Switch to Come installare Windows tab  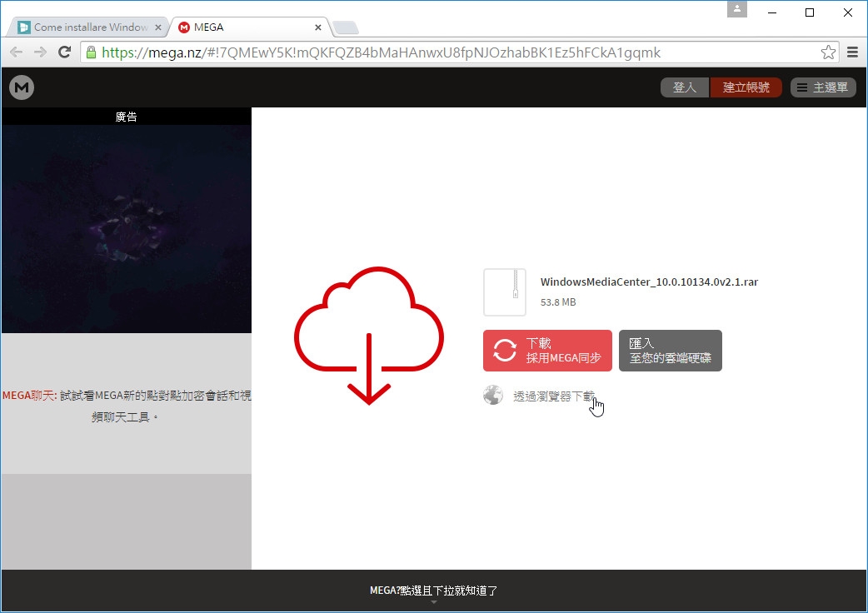pyautogui.click(x=88, y=27)
